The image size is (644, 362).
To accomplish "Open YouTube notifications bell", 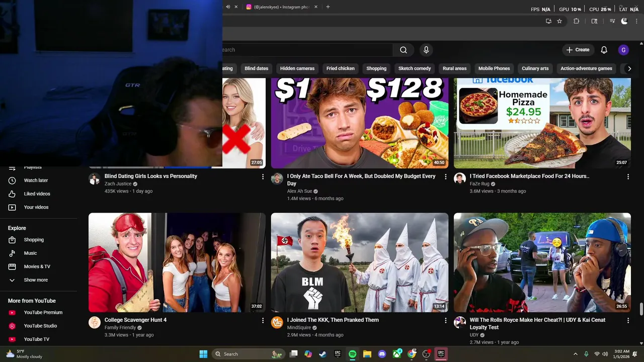I will pyautogui.click(x=604, y=50).
